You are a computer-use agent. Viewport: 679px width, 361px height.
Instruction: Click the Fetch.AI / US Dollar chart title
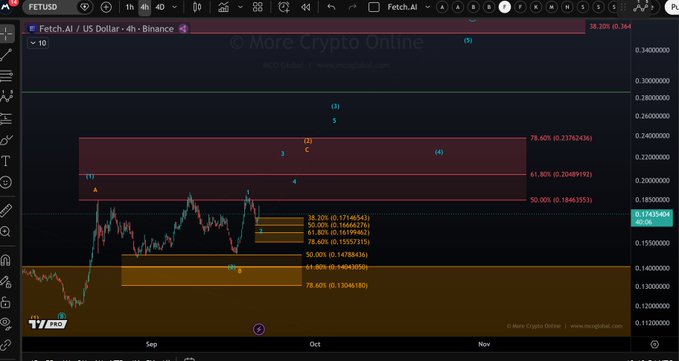pyautogui.click(x=106, y=29)
